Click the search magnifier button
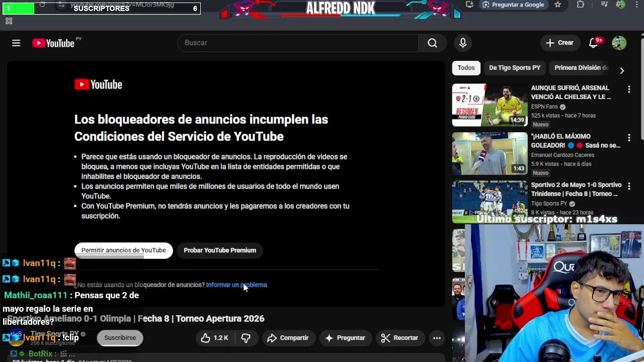The height and width of the screenshot is (362, 644). coord(432,43)
